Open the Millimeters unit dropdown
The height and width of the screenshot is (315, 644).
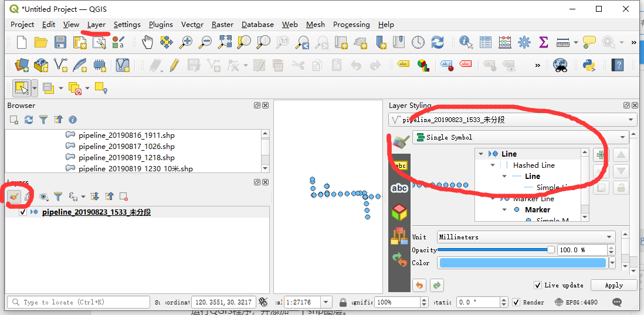(x=525, y=237)
